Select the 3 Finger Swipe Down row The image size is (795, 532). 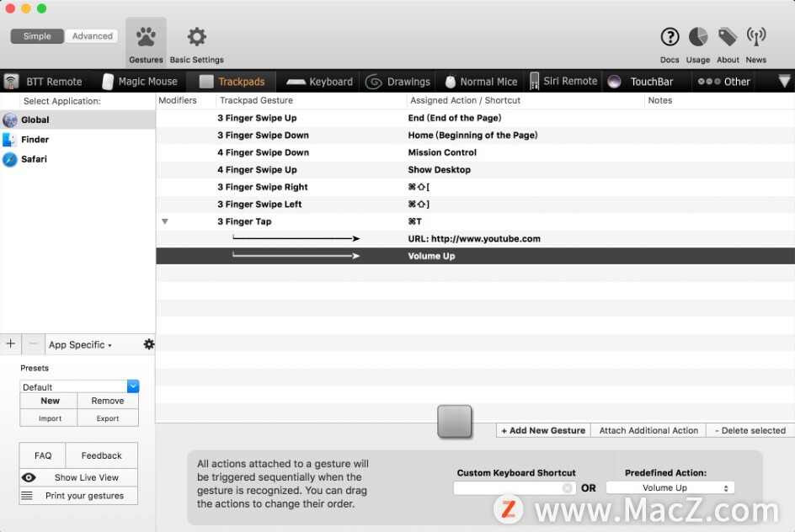[x=475, y=136]
